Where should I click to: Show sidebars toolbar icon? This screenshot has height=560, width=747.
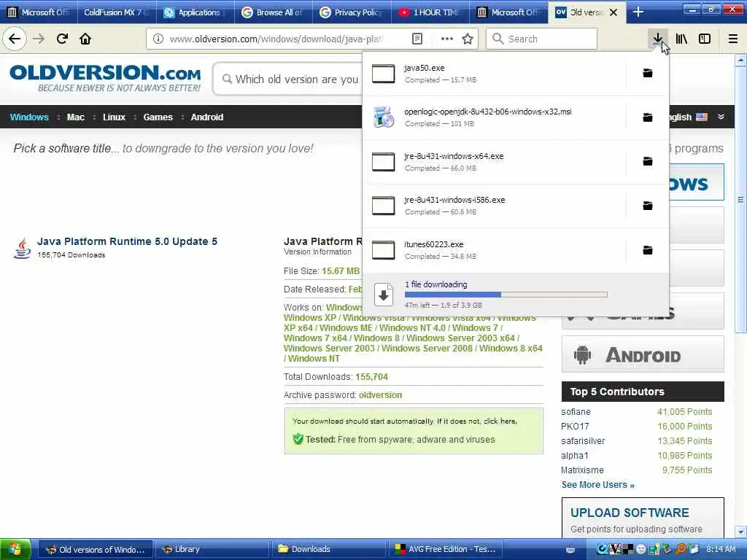705,39
